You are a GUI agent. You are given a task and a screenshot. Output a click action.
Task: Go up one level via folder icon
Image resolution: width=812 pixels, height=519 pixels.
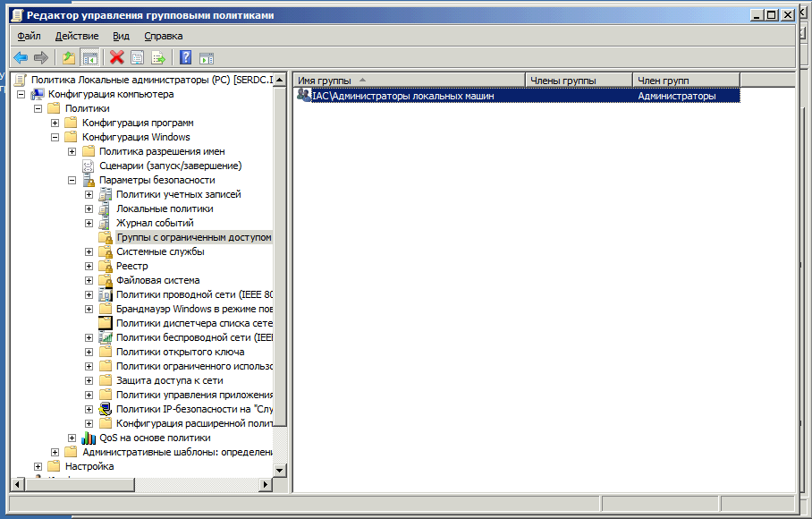[68, 57]
